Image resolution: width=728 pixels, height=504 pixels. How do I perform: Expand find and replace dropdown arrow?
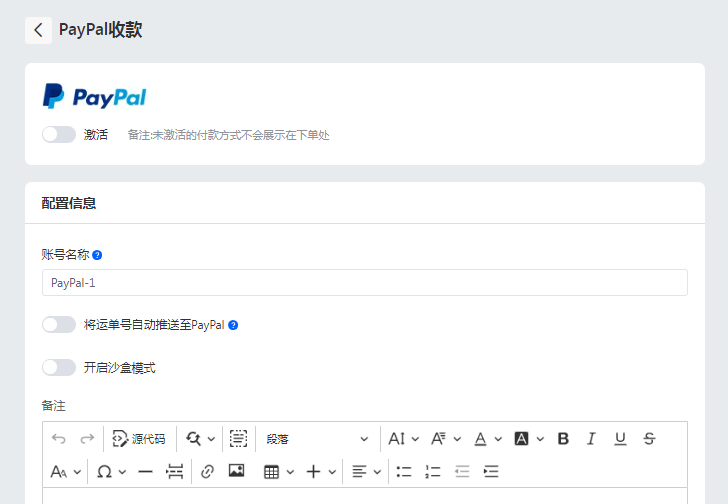[x=211, y=439]
